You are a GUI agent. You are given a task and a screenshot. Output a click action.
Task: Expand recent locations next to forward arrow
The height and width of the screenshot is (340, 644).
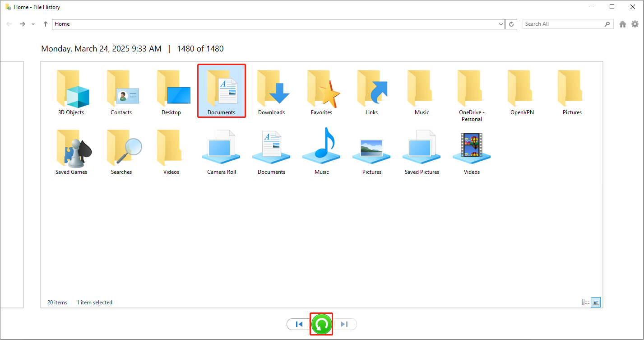click(x=32, y=23)
